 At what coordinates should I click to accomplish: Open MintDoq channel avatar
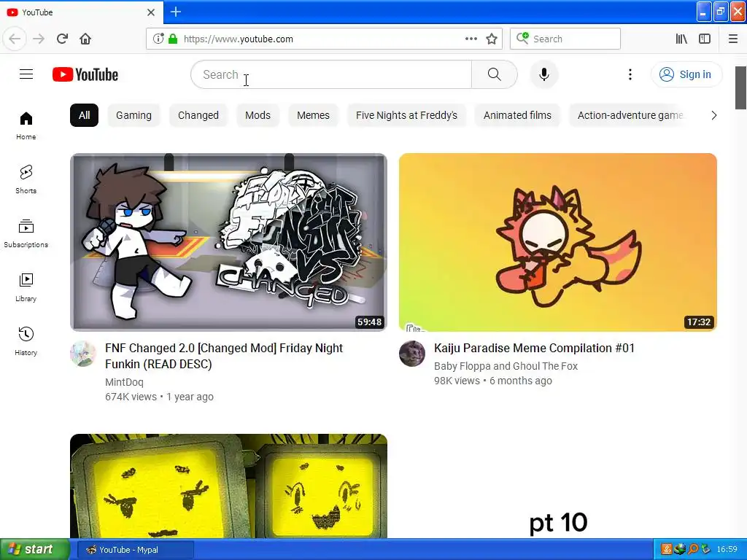83,354
